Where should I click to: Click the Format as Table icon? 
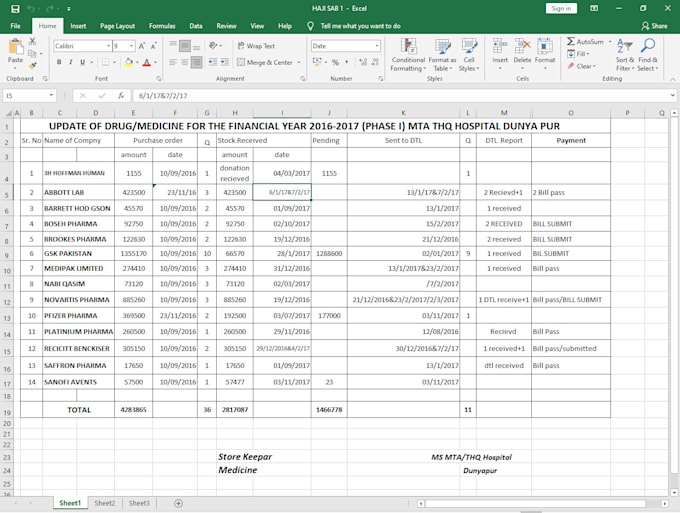(x=442, y=55)
